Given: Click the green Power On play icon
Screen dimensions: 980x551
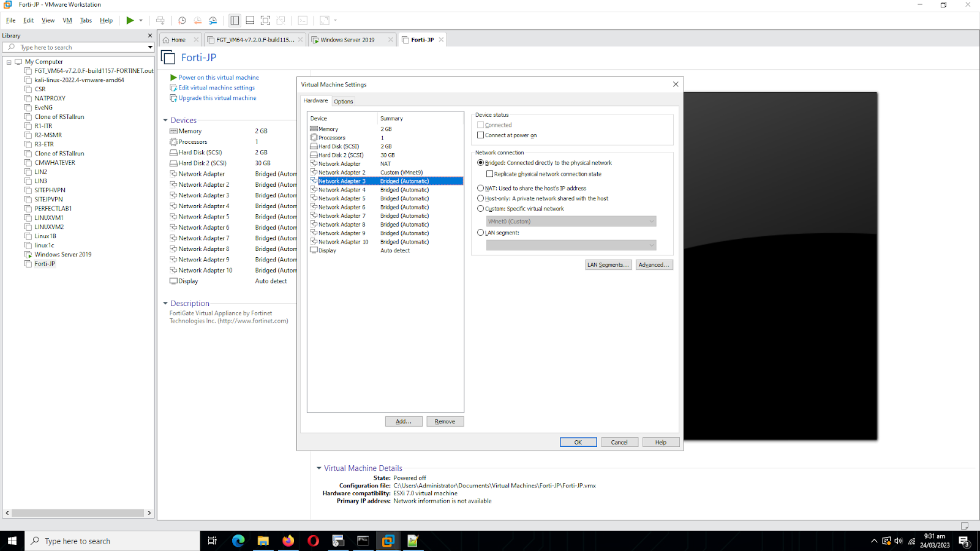Looking at the screenshot, I should (130, 20).
